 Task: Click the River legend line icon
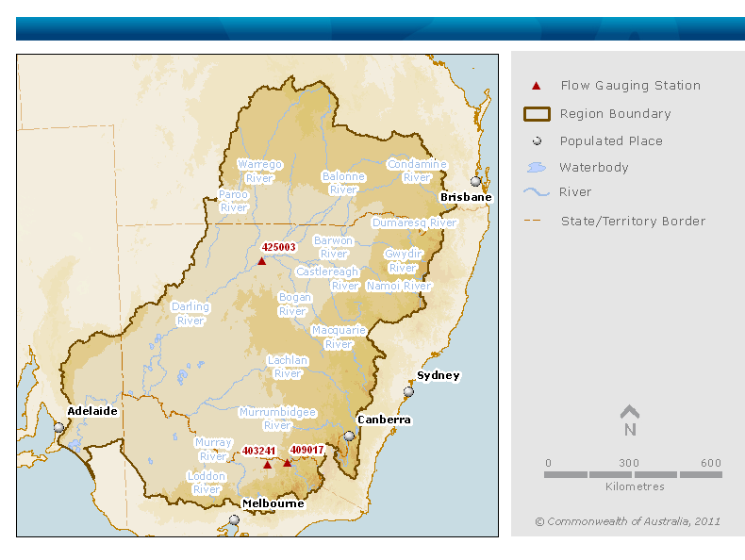[537, 192]
